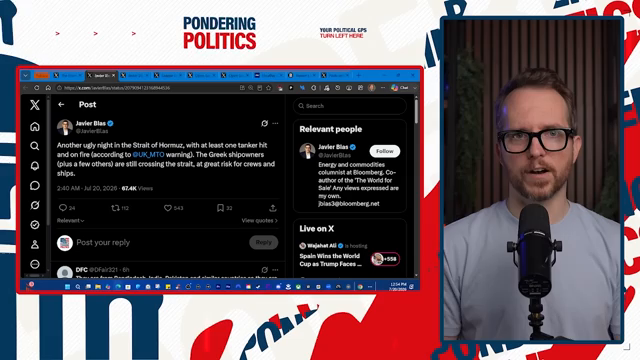
Task: Click the X Search box
Action: (350, 106)
